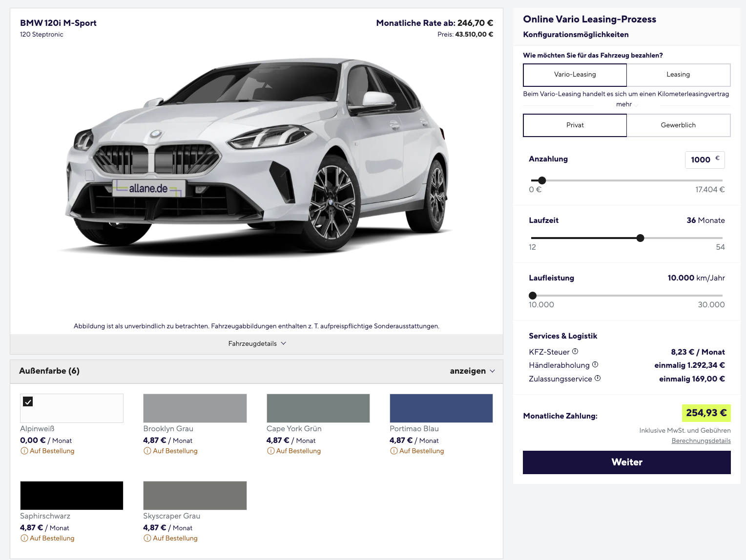The width and height of the screenshot is (746, 560).
Task: Open the Berechnungsdetails link
Action: click(701, 441)
